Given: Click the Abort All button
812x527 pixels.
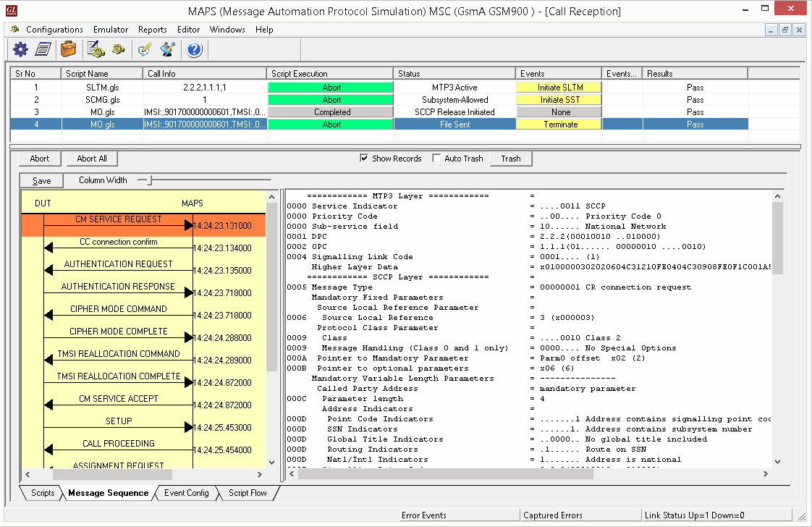Looking at the screenshot, I should pos(92,159).
